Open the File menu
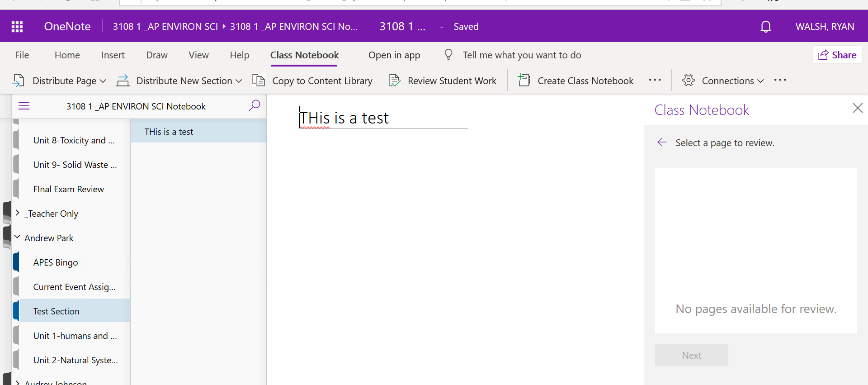 pos(22,55)
